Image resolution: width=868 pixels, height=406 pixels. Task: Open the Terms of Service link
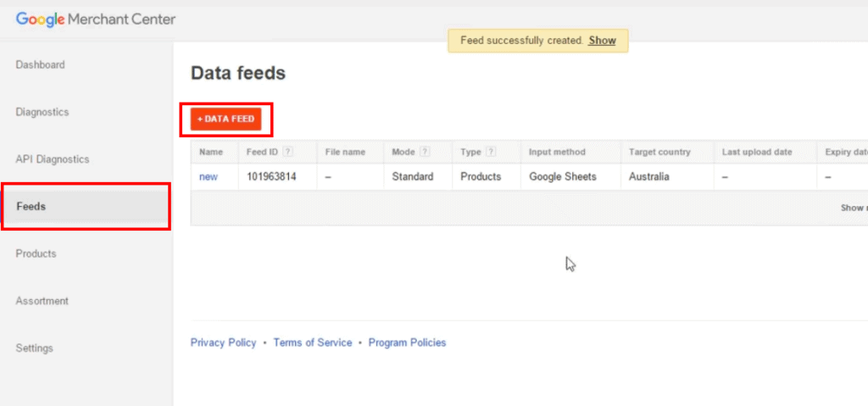pyautogui.click(x=313, y=343)
